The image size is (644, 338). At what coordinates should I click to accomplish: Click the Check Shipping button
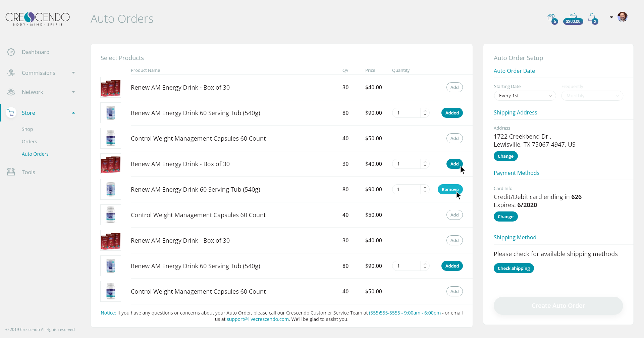514,268
